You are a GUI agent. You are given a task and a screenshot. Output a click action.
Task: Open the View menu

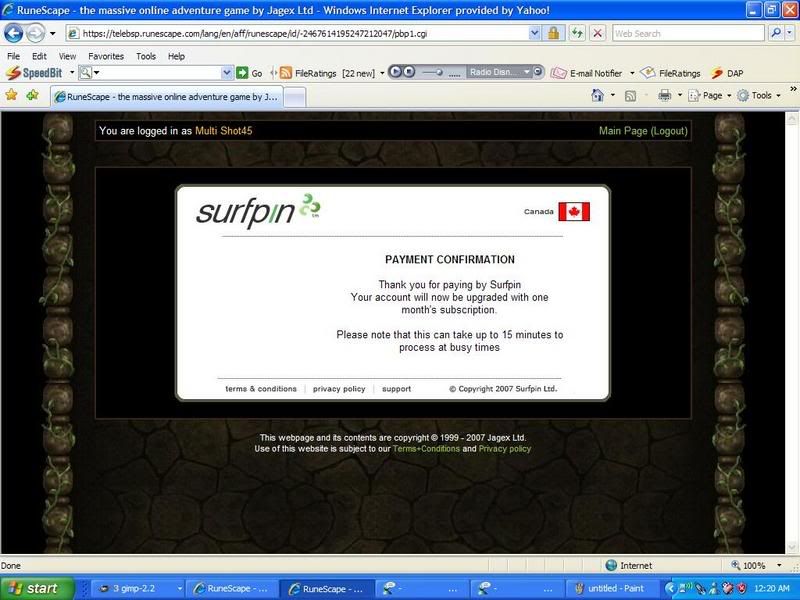tap(67, 56)
